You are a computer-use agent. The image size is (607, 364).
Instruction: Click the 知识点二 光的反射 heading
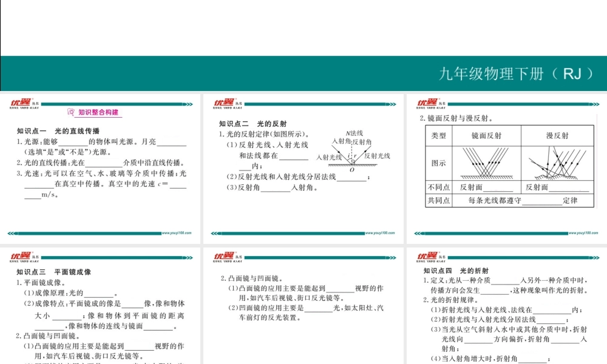253,124
